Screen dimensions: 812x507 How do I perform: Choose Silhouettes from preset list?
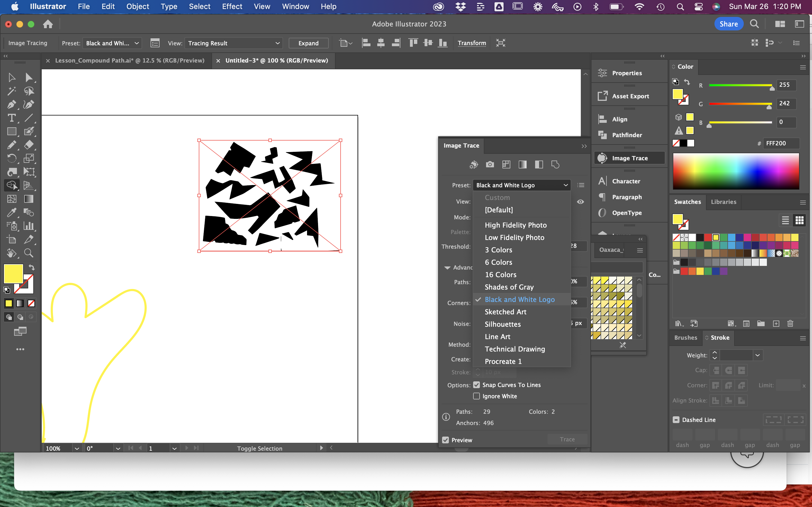[502, 324]
